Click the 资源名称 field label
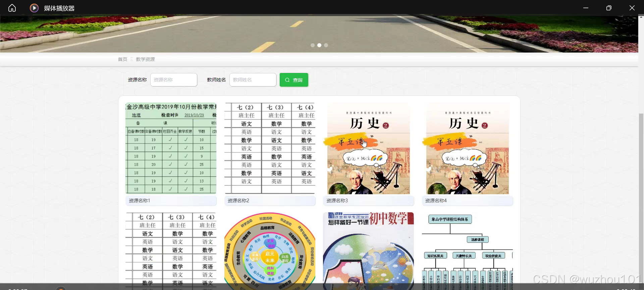 point(137,80)
